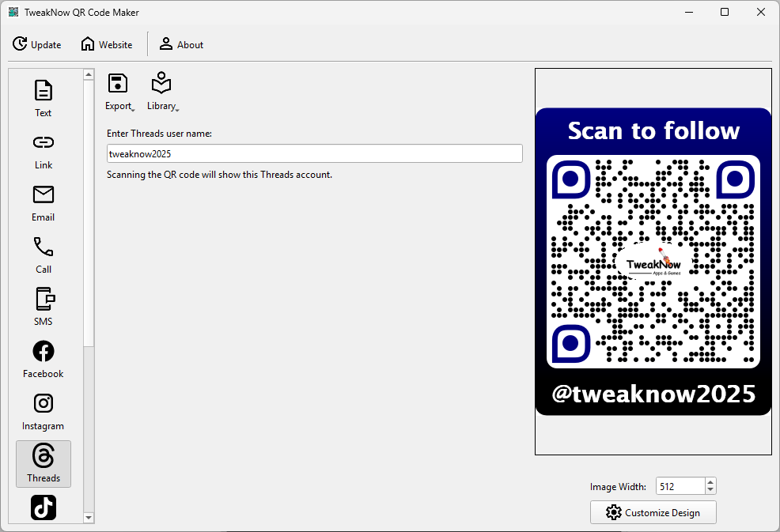Viewport: 780px width, 532px height.
Task: Decrease image width with down arrow
Action: 710,491
